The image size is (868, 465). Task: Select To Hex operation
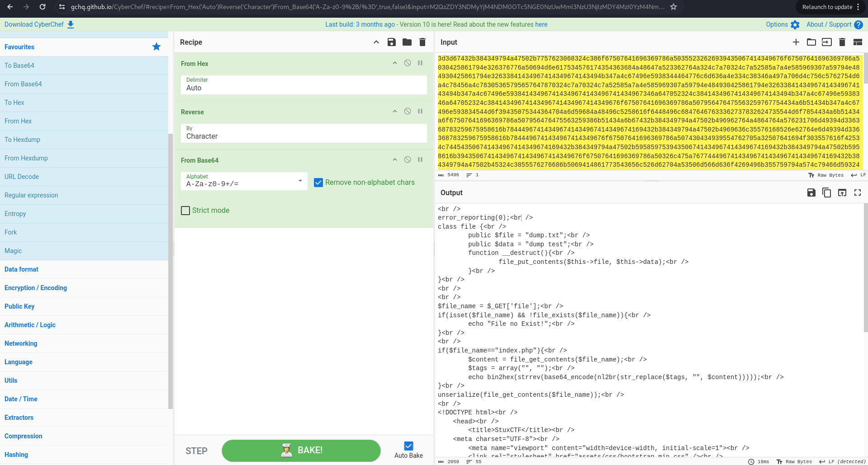click(x=84, y=103)
